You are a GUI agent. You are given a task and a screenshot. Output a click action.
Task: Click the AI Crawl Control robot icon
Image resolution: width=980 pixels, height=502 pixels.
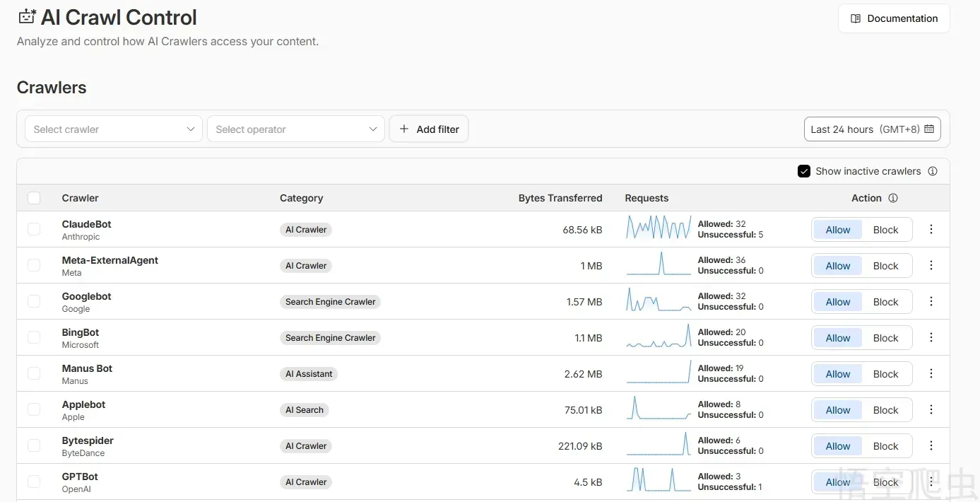point(27,17)
